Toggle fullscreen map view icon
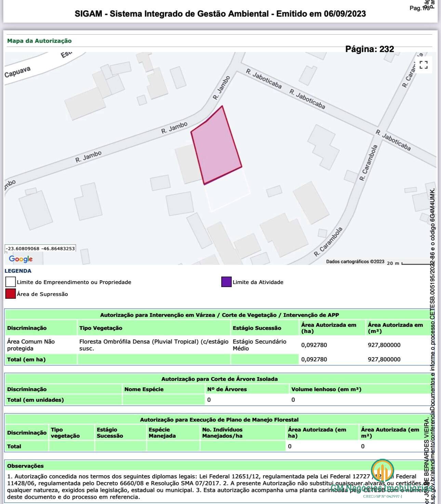441x504 pixels. [x=424, y=65]
